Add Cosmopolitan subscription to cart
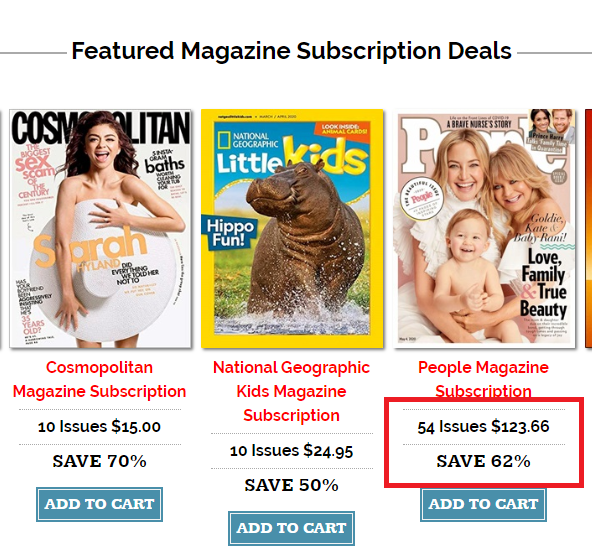This screenshot has height=557, width=592. (x=99, y=504)
